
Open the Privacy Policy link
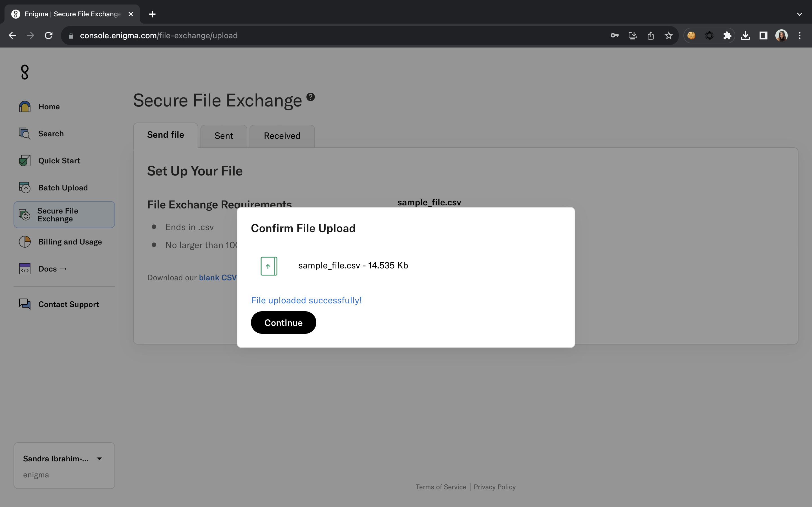(x=494, y=487)
